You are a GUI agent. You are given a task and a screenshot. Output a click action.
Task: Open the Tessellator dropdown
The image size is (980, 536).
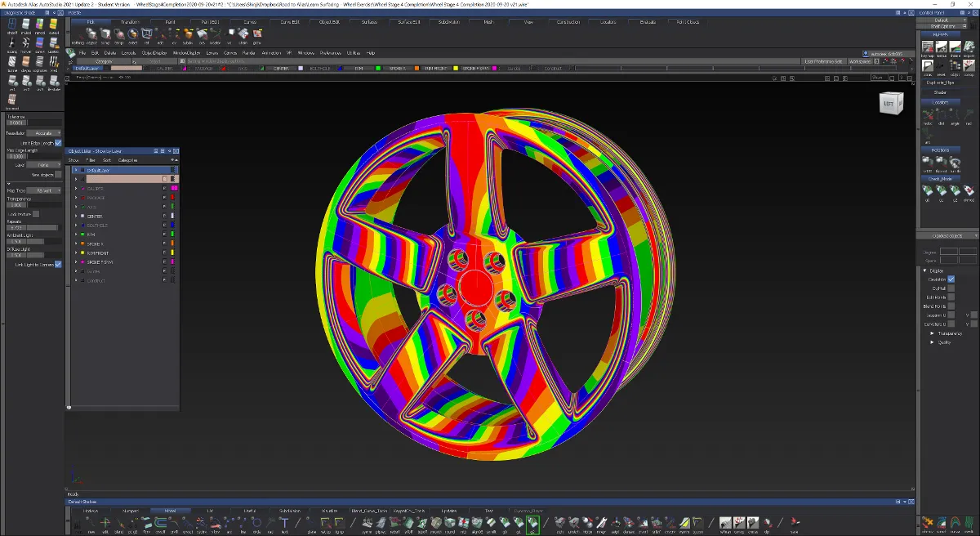43,133
